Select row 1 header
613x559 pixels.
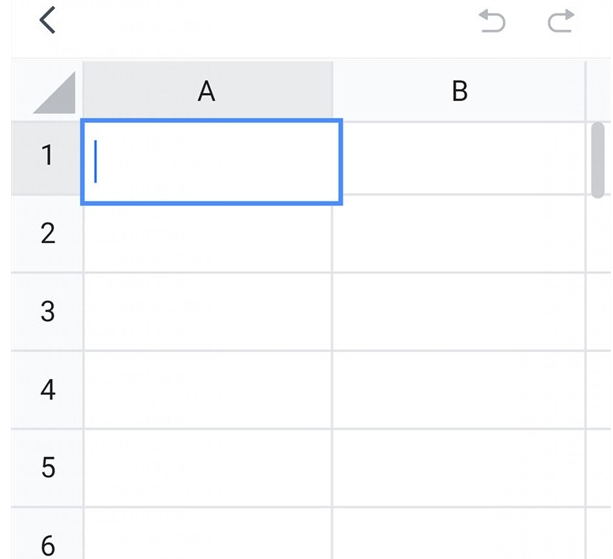[47, 156]
